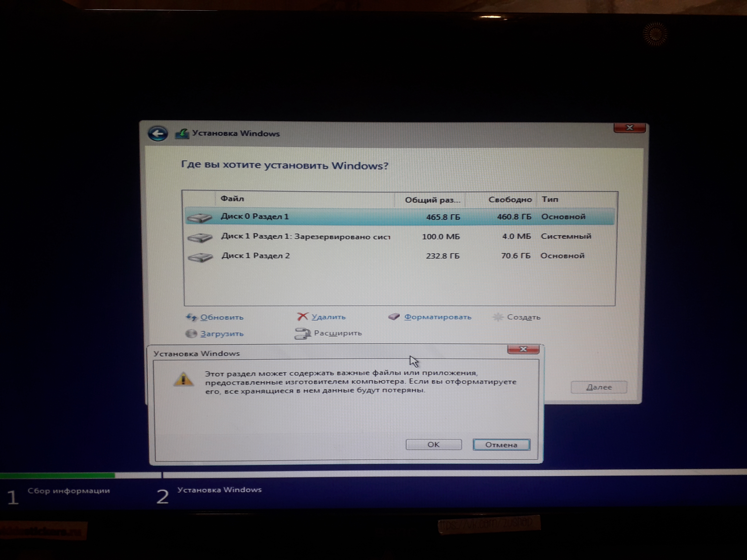747x560 pixels.
Task: Delete partition with Удалить link
Action: tap(329, 317)
